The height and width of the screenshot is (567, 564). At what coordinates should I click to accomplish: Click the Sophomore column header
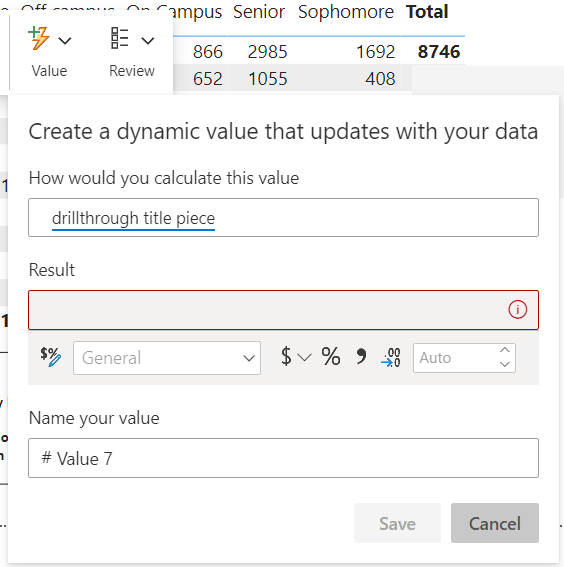pyautogui.click(x=346, y=12)
